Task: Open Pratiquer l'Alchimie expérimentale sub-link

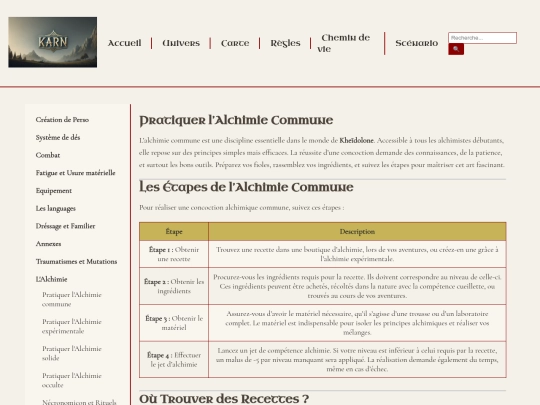Action: pyautogui.click(x=72, y=326)
